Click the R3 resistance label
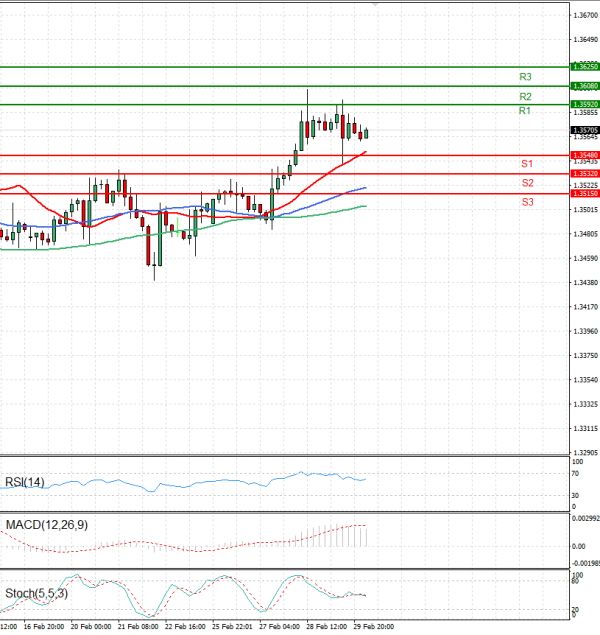 point(525,77)
